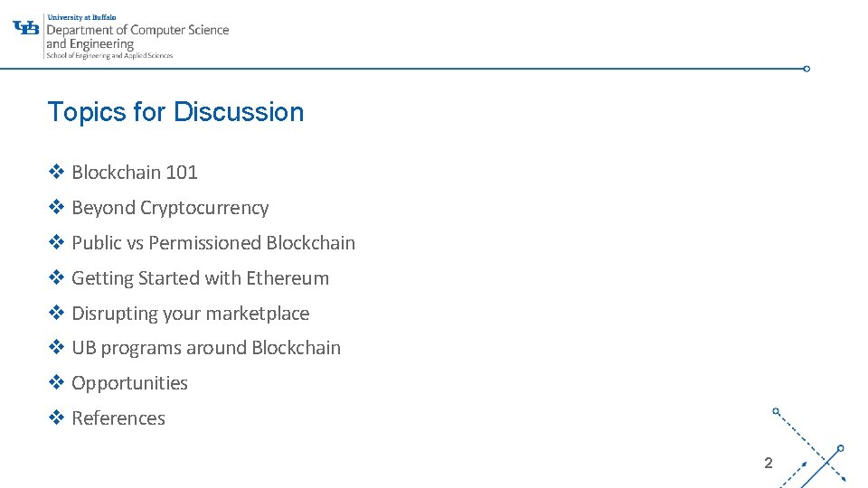Viewport: 868px width, 488px height.
Task: Select Public vs Permissioned Blockchain text
Action: coord(213,243)
